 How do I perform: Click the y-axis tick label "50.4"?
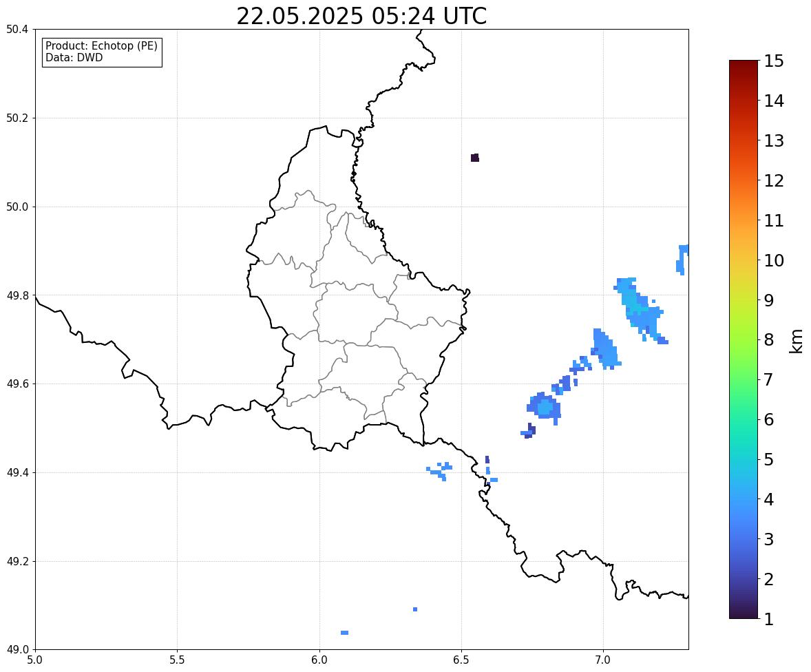click(x=17, y=30)
